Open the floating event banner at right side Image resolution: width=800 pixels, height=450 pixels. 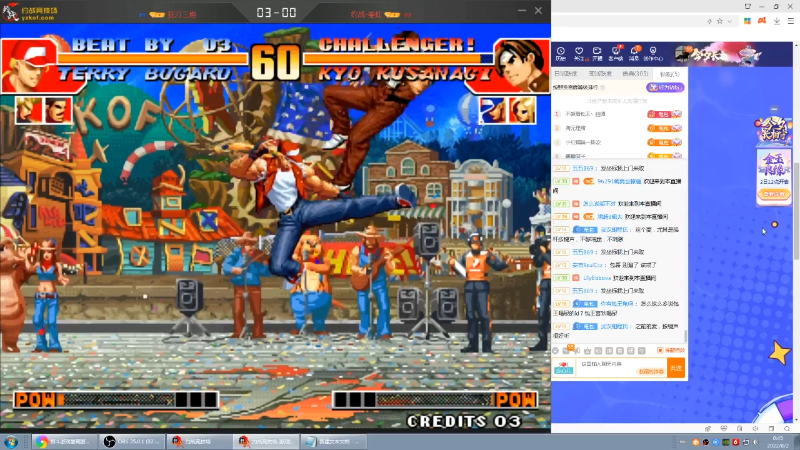[x=773, y=130]
